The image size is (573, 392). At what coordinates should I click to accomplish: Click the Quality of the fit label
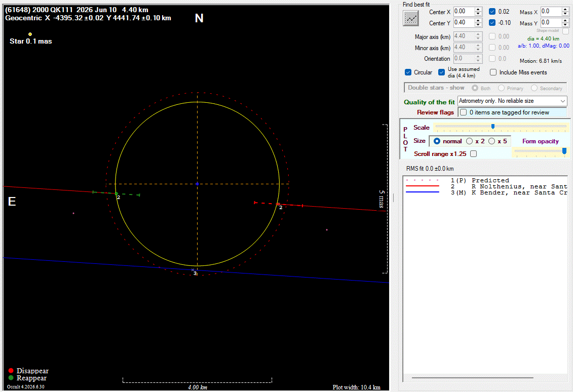tap(429, 102)
